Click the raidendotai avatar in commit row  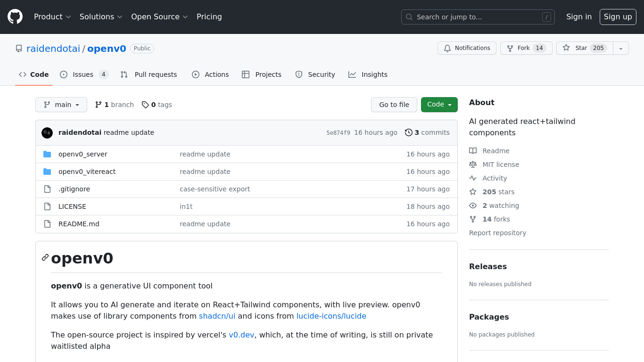click(x=47, y=133)
